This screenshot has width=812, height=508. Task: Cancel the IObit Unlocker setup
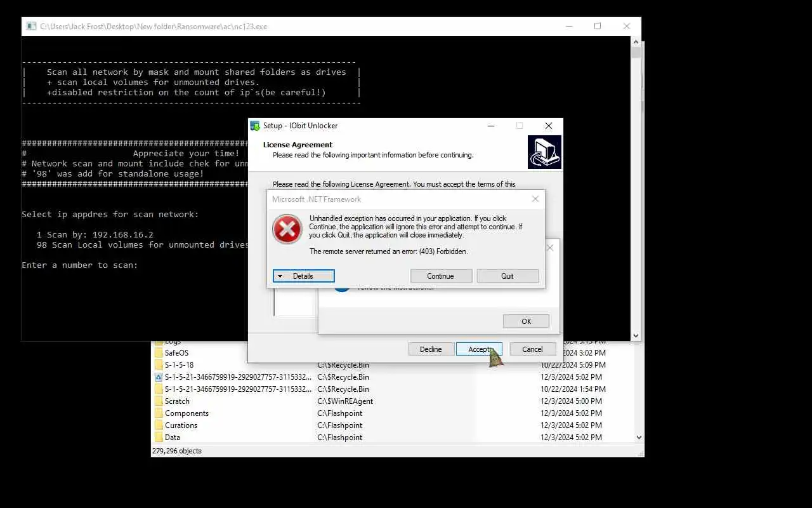pos(532,349)
